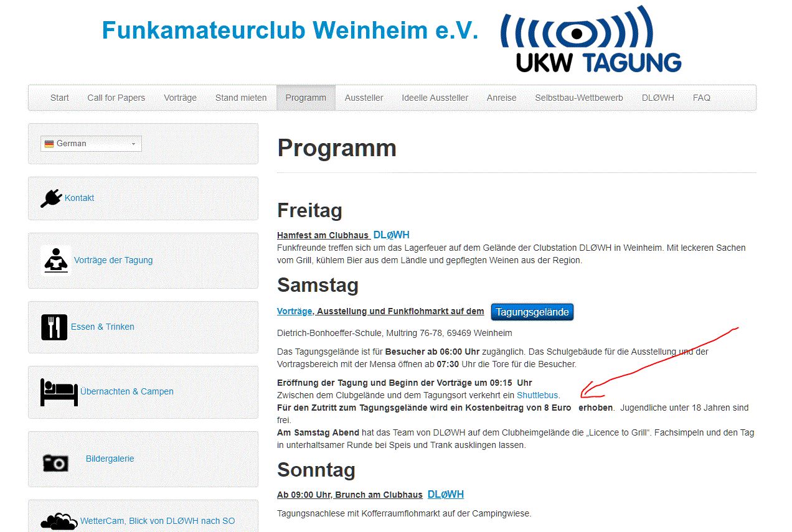The height and width of the screenshot is (532, 792).
Task: Go to the Aussteller menu item
Action: click(x=364, y=98)
